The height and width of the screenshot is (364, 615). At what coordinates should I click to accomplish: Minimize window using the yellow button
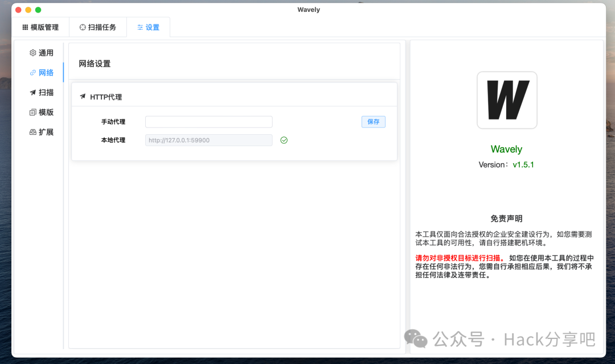point(28,10)
